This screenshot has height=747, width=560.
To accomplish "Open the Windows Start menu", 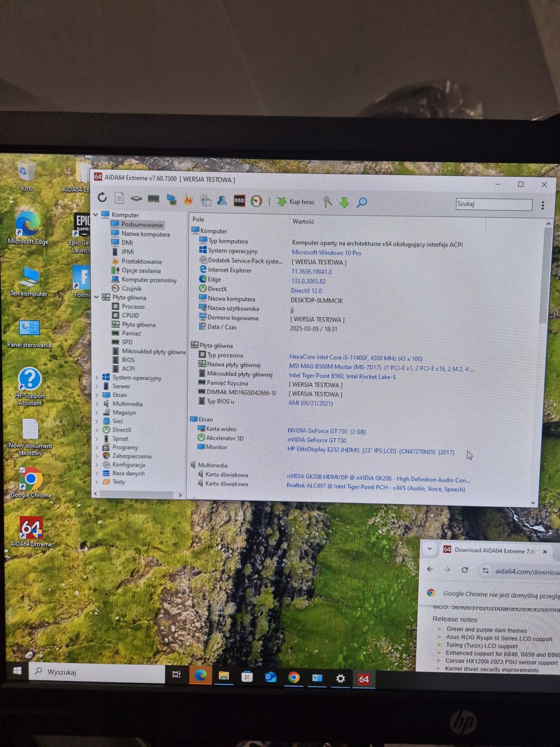I will pos(17,671).
